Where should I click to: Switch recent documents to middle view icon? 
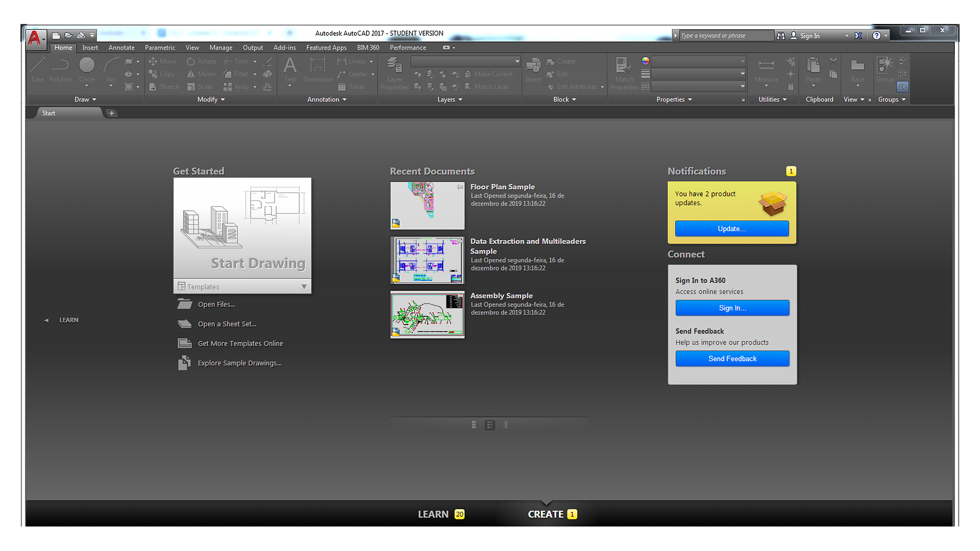(x=489, y=425)
